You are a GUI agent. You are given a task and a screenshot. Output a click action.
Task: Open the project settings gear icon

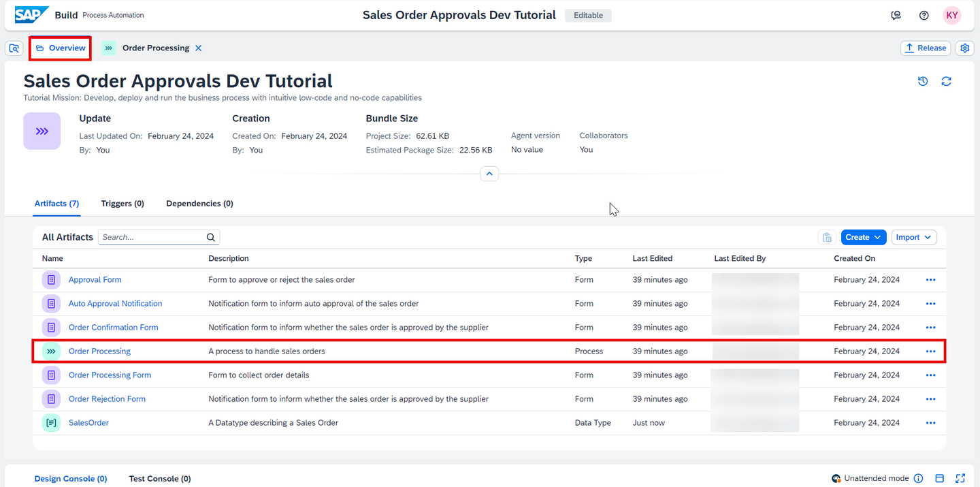pos(964,48)
